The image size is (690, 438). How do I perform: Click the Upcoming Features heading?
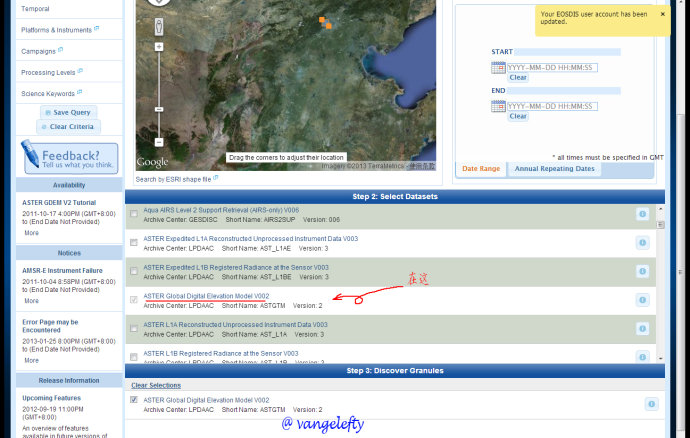click(x=51, y=398)
